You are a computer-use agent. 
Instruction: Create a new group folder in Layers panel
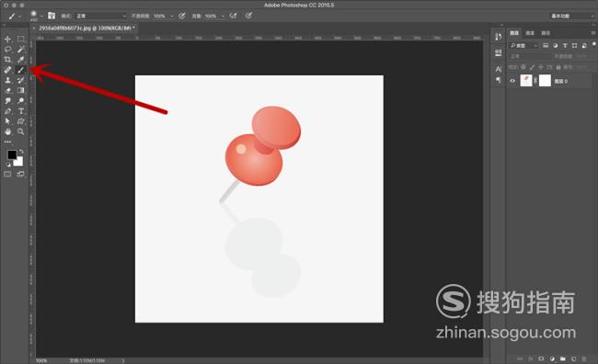coord(562,358)
